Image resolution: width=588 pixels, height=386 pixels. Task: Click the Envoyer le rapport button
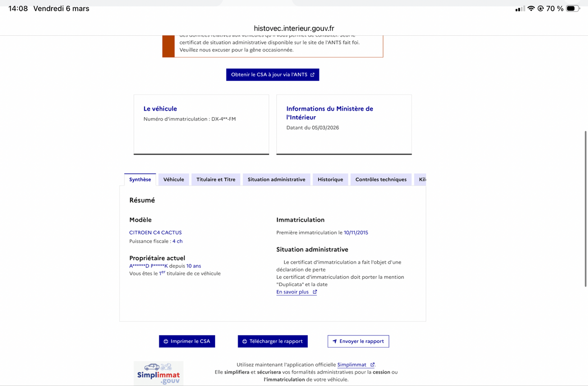point(358,341)
